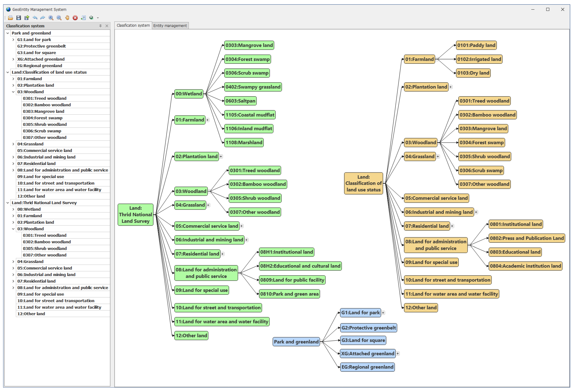Screen dimensions: 574x392
Task: Click the Undo arrow icon
Action: [x=35, y=18]
